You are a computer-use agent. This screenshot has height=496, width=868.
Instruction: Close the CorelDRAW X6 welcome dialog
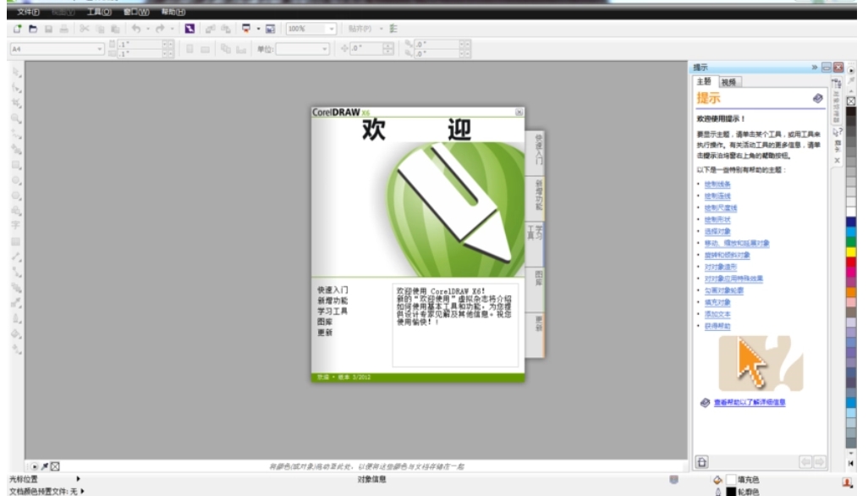[x=519, y=113]
